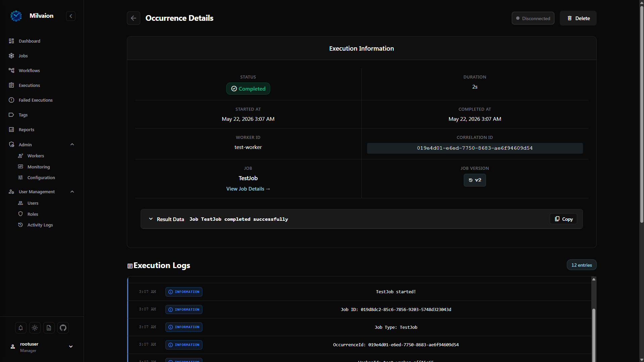Click the notifications bell icon
The image size is (644, 362).
pyautogui.click(x=20, y=328)
